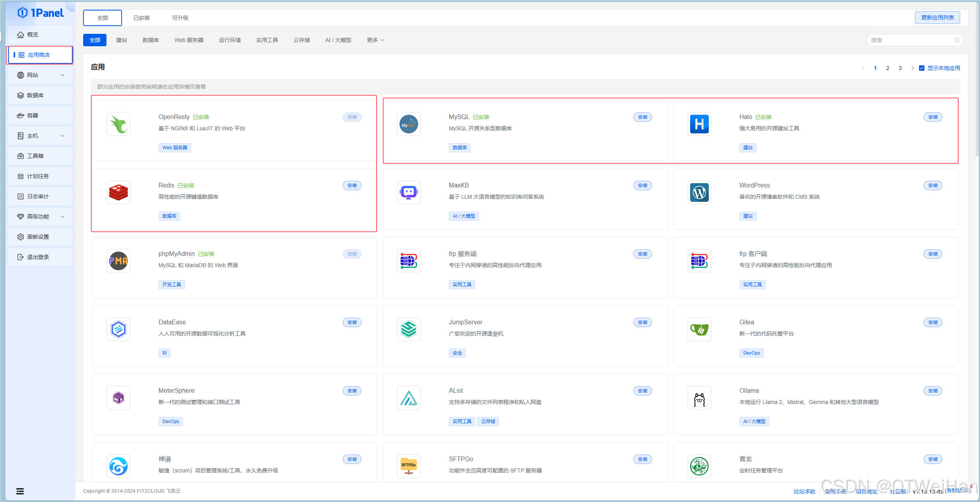This screenshot has width=980, height=502.
Task: Open 工具箱 in the sidebar
Action: [40, 156]
